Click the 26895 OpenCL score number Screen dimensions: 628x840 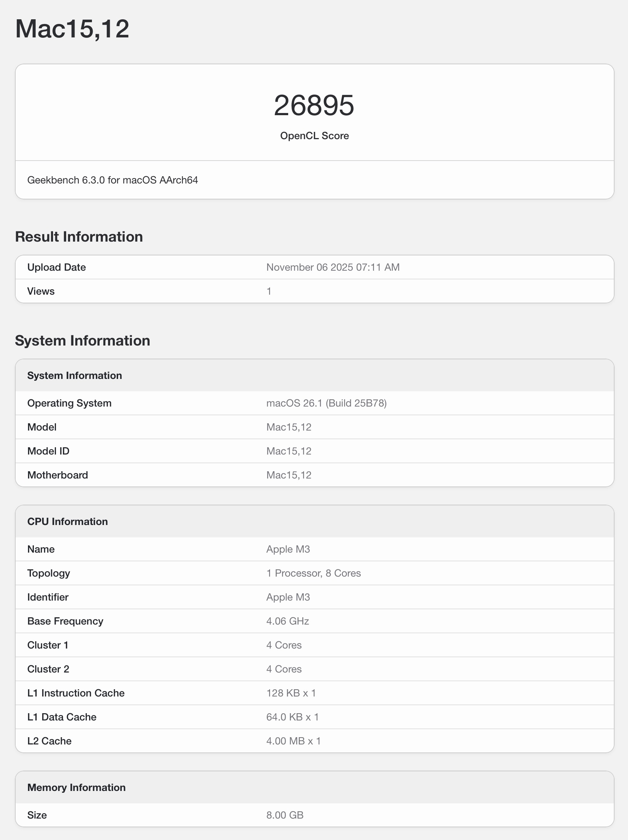pos(314,106)
